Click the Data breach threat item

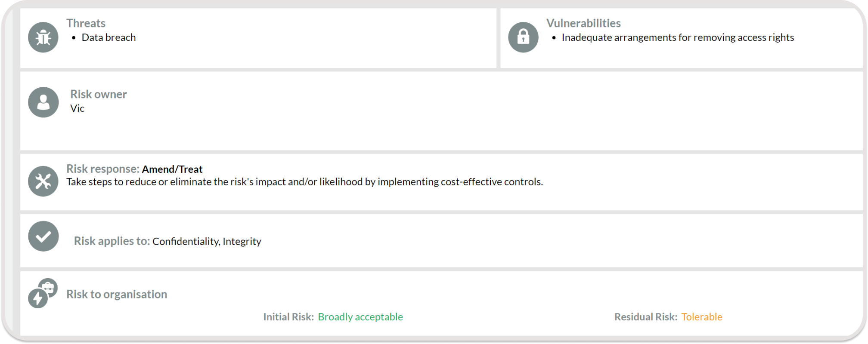click(108, 37)
